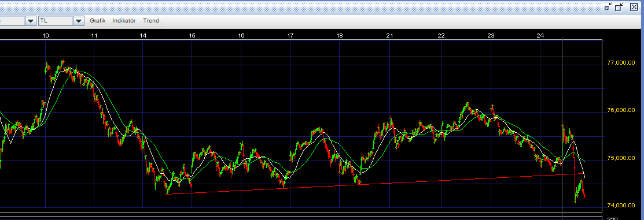Click the date label 10 on the time axis
This screenshot has height=220, width=644.
[46, 36]
